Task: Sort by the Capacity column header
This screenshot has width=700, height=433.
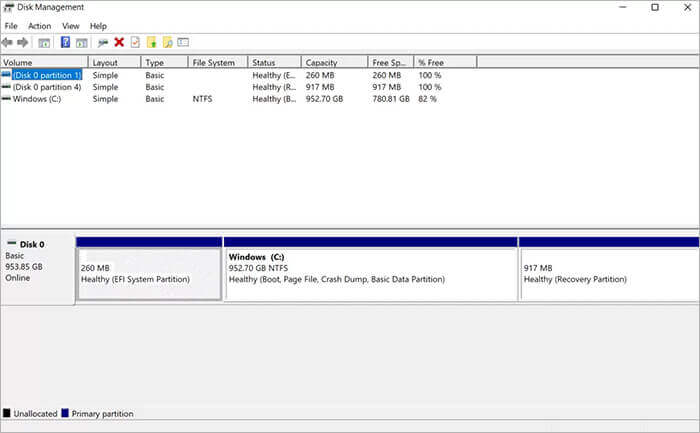Action: coord(321,63)
